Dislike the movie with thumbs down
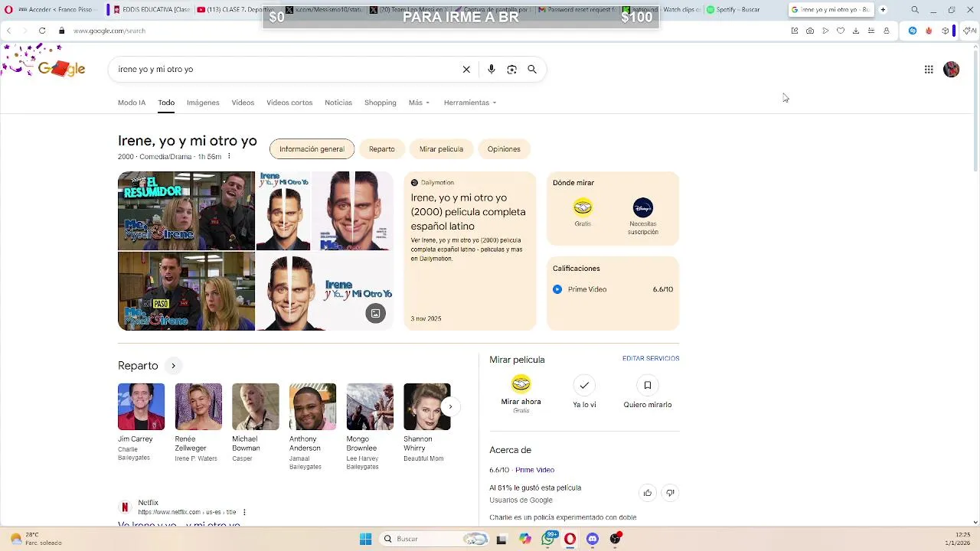980x551 pixels. click(670, 493)
